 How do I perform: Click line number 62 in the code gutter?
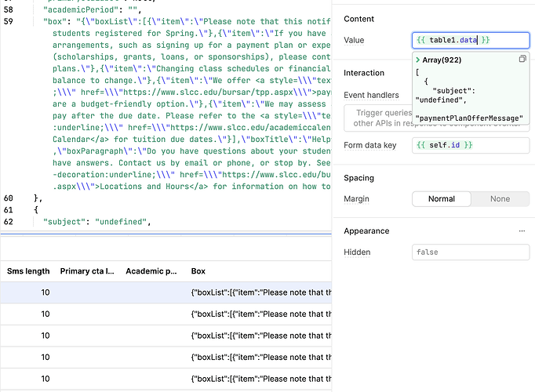coord(9,222)
